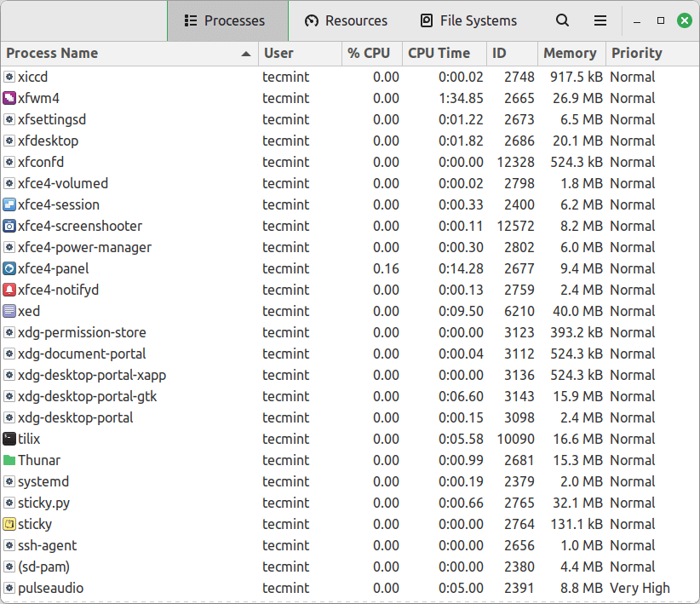Image resolution: width=700 pixels, height=604 pixels.
Task: Click the tilix terminal icon
Action: click(9, 439)
